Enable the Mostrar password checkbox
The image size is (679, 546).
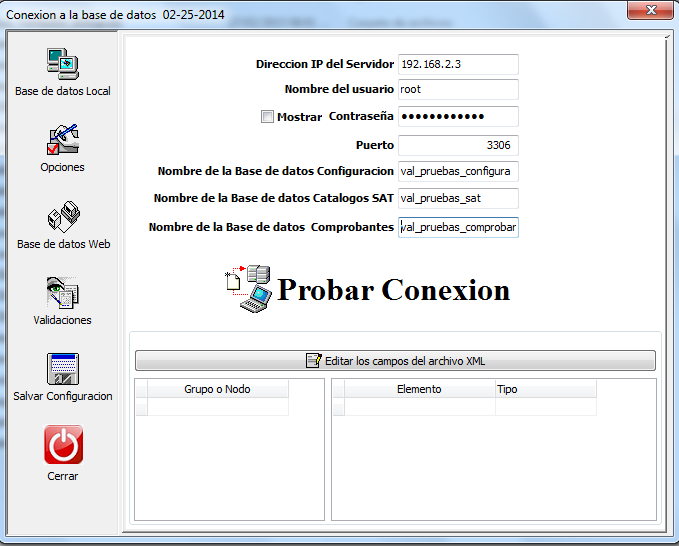click(267, 117)
